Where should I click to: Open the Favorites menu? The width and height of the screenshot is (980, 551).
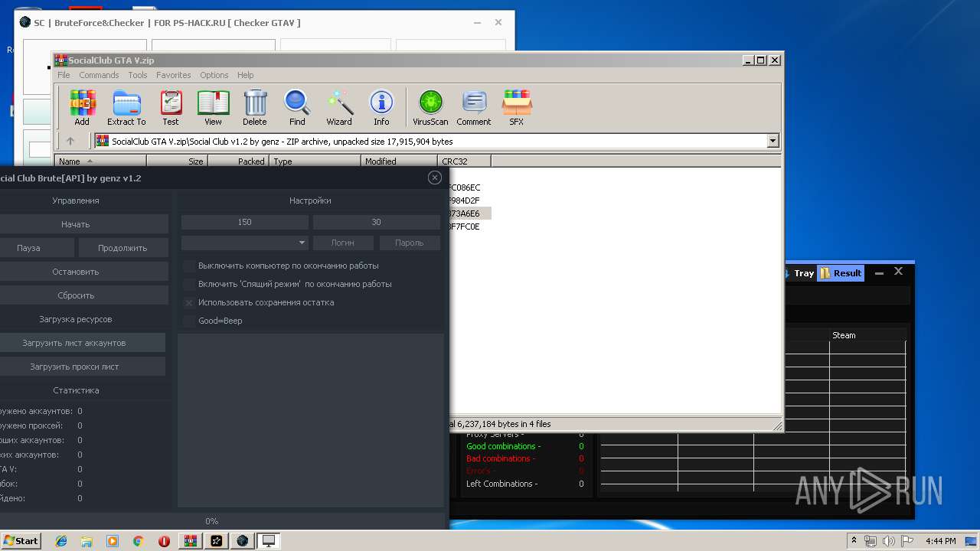[174, 75]
